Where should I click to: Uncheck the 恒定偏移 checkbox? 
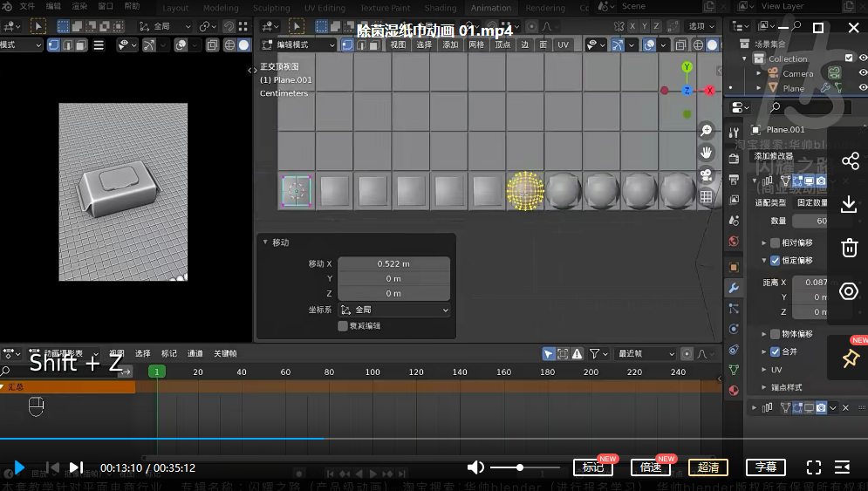[775, 261]
